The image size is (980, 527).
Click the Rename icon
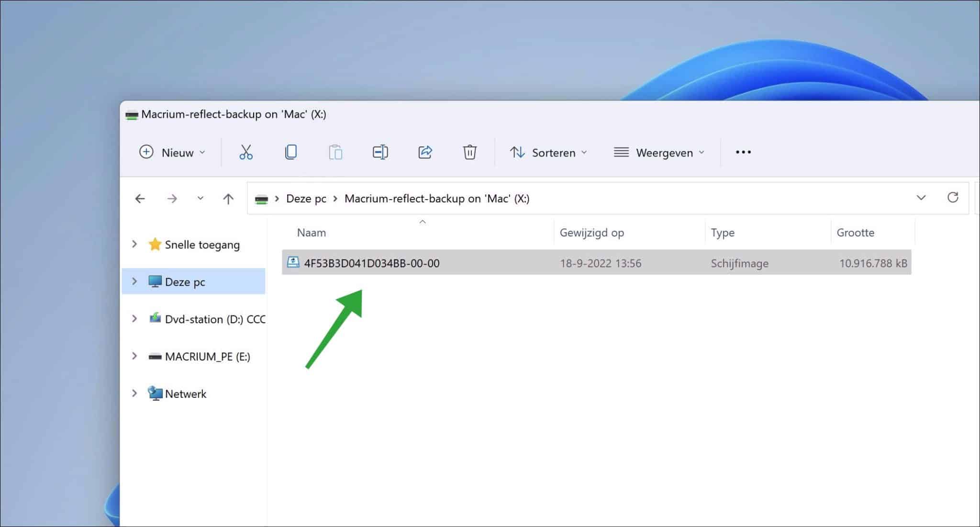[380, 152]
